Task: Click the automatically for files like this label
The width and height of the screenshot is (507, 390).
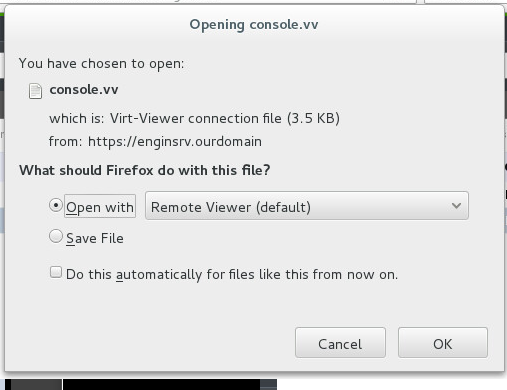Action: click(232, 275)
